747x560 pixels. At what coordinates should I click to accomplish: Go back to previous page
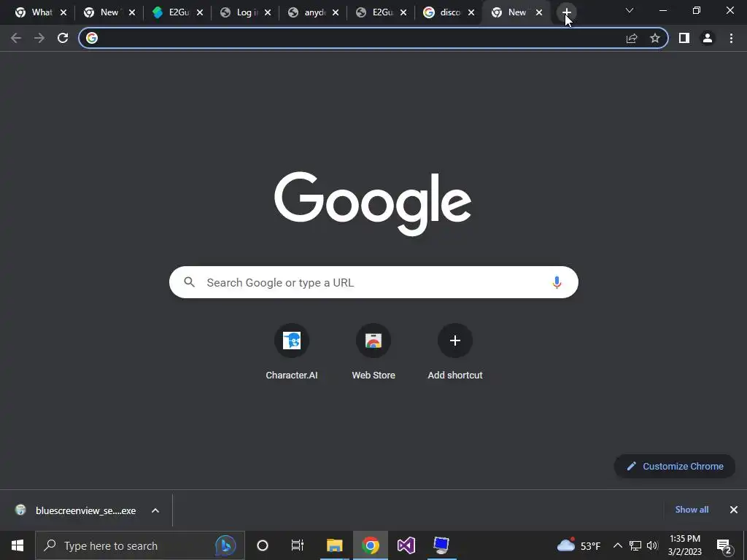[16, 38]
